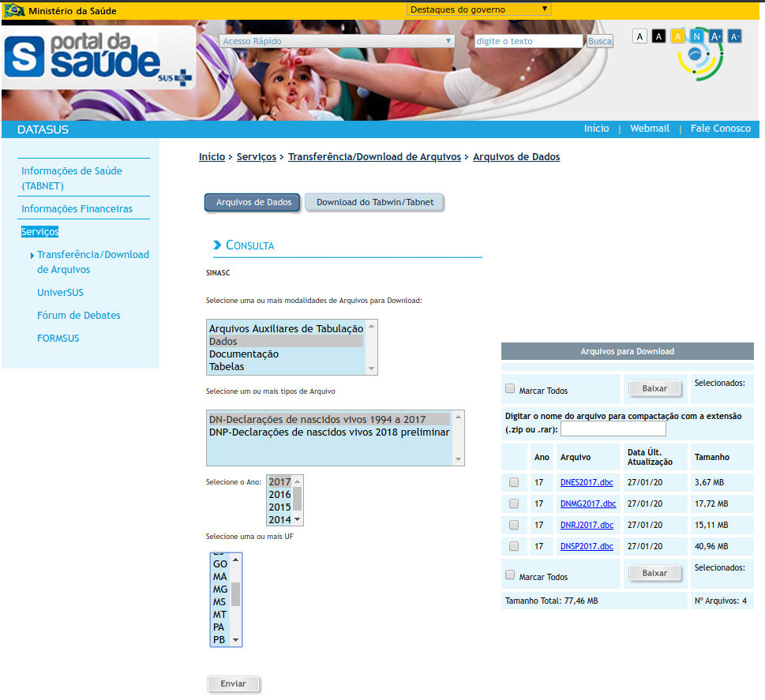Click Serviços breadcrumb link
This screenshot has width=765, height=700.
tap(256, 156)
